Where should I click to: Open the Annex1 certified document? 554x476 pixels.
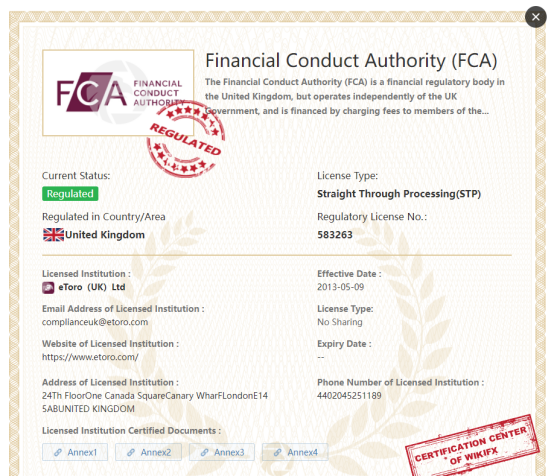click(x=75, y=452)
